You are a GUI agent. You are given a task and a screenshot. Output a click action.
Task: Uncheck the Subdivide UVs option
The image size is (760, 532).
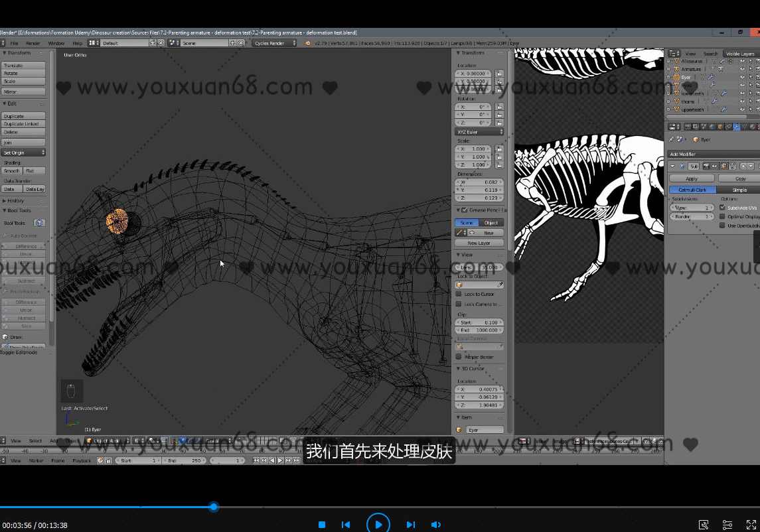click(722, 208)
